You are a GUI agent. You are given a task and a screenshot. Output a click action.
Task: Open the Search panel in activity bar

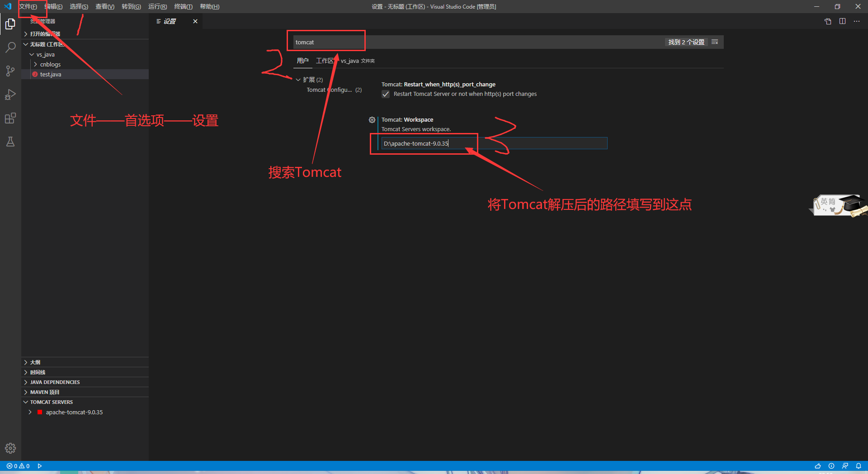click(10, 47)
